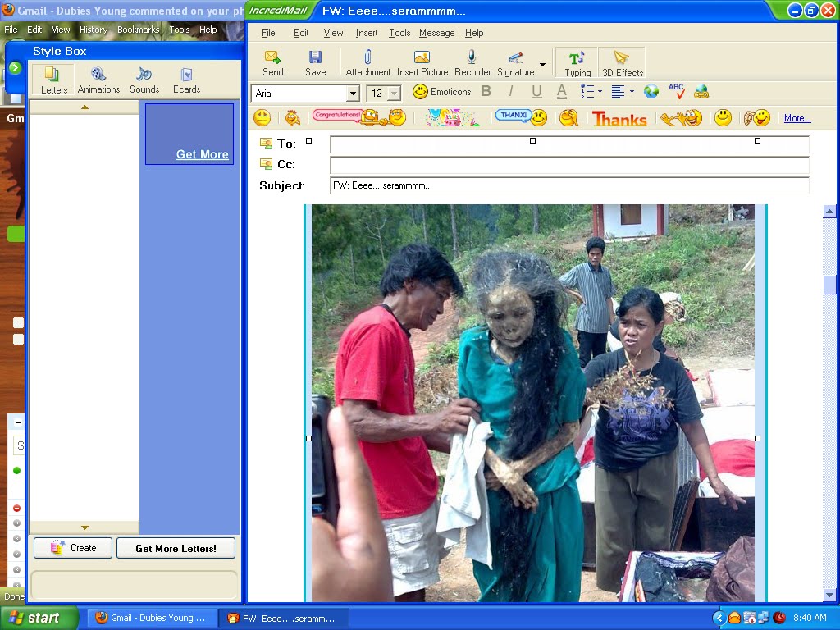The width and height of the screenshot is (840, 630).
Task: Open Firefox Bookmarks menu
Action: click(x=138, y=30)
